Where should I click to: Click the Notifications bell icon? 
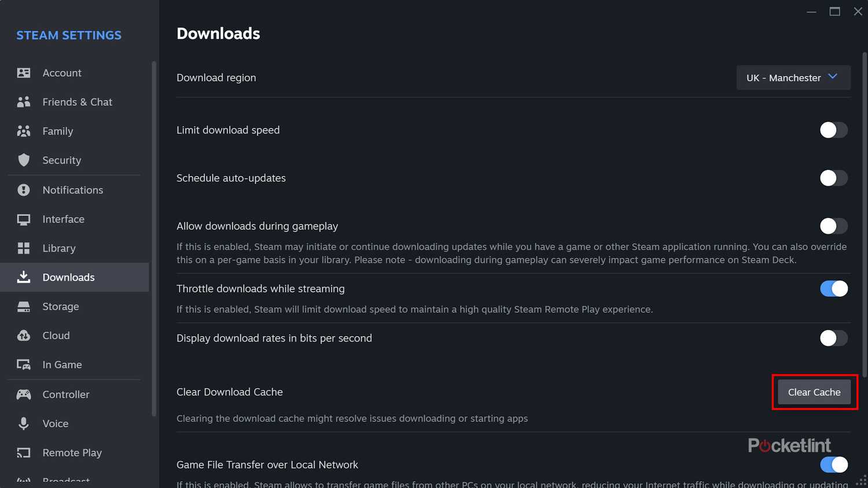pos(23,190)
